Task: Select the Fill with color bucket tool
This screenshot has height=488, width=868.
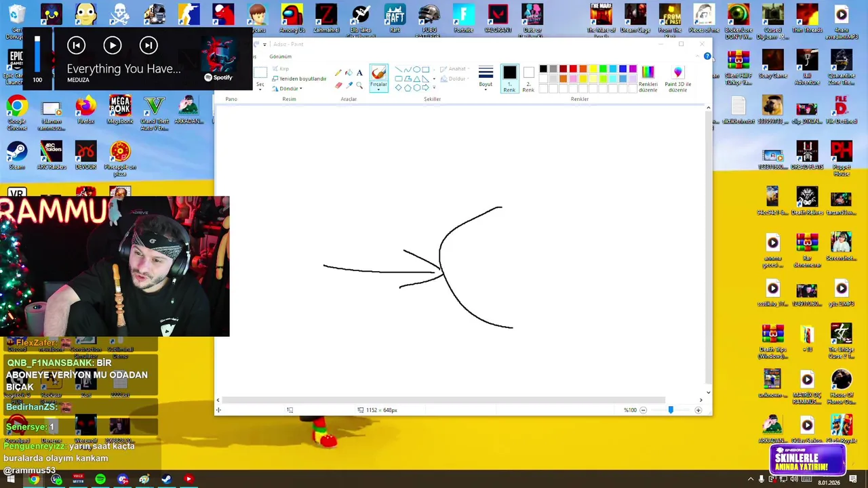Action: [349, 73]
